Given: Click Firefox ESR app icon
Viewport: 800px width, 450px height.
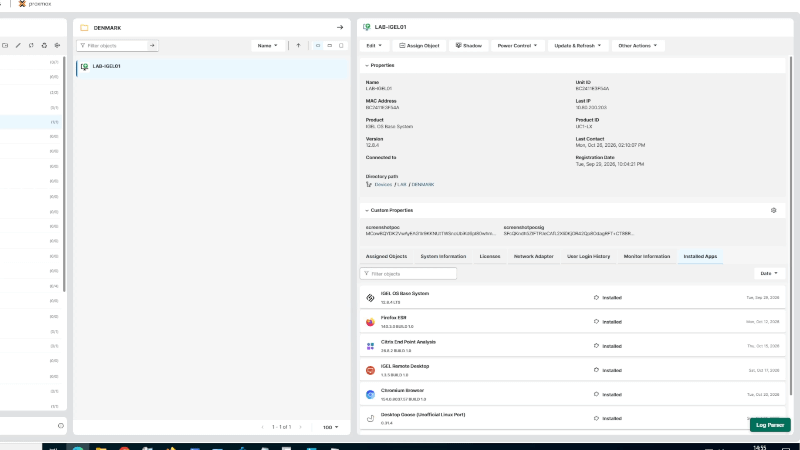Looking at the screenshot, I should (x=370, y=322).
